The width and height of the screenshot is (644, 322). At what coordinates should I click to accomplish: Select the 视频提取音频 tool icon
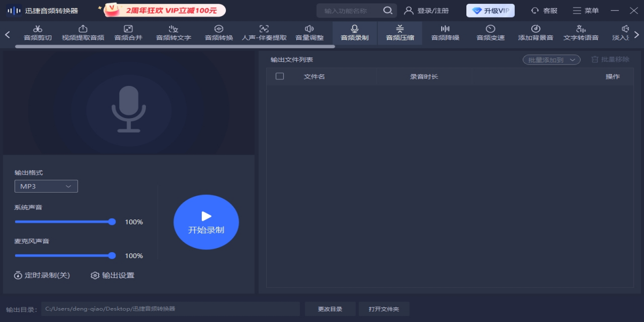tap(83, 29)
